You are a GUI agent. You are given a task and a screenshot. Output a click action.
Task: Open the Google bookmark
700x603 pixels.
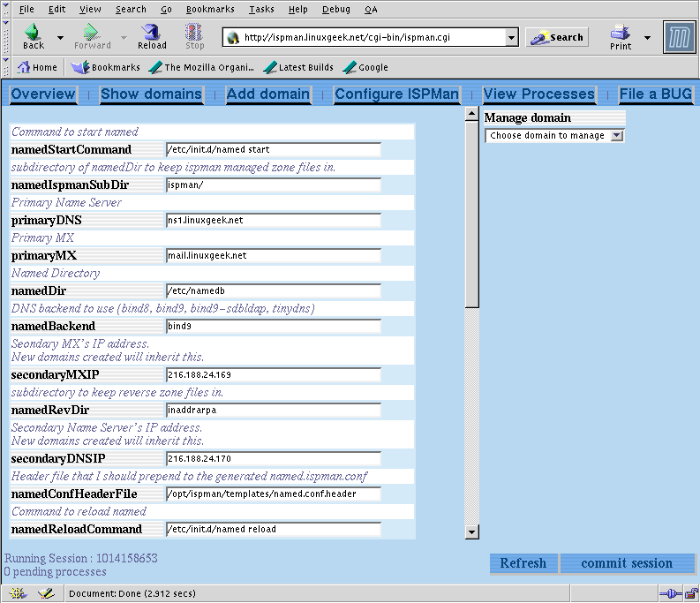coord(366,67)
